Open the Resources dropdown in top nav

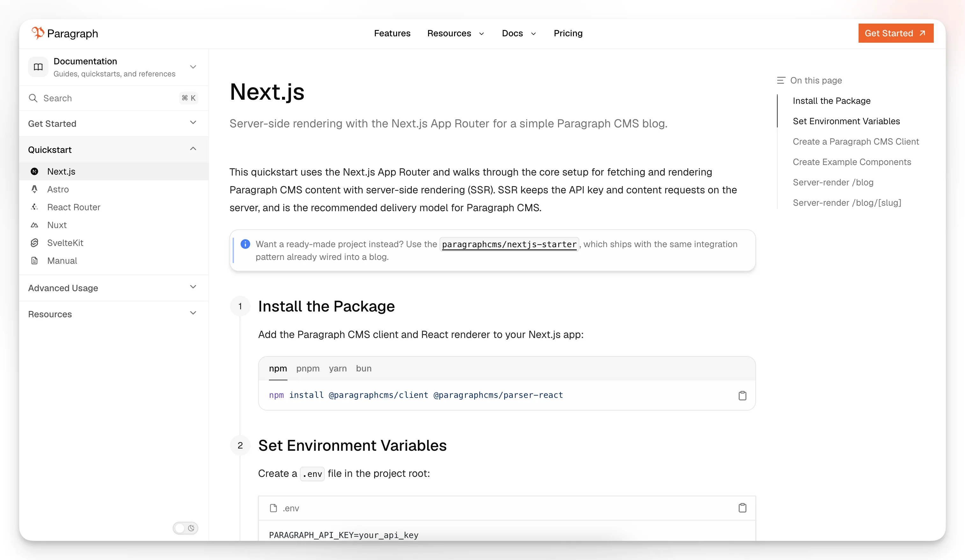point(456,33)
